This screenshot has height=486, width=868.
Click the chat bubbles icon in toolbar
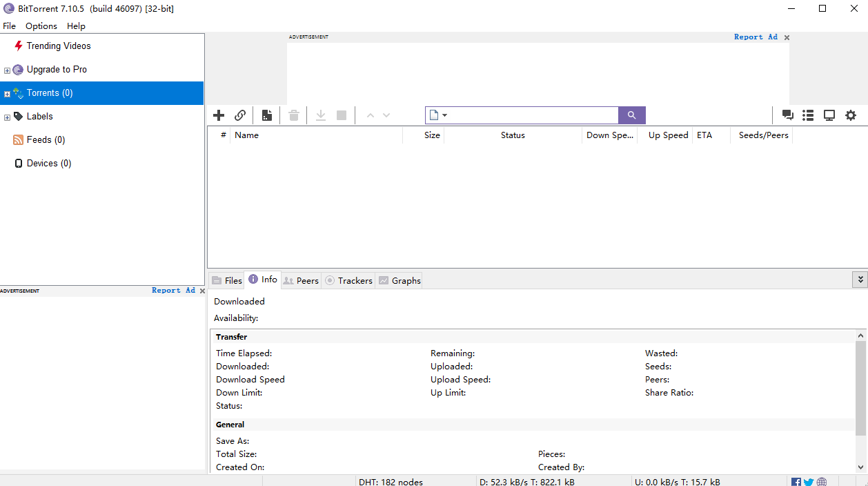pos(787,115)
